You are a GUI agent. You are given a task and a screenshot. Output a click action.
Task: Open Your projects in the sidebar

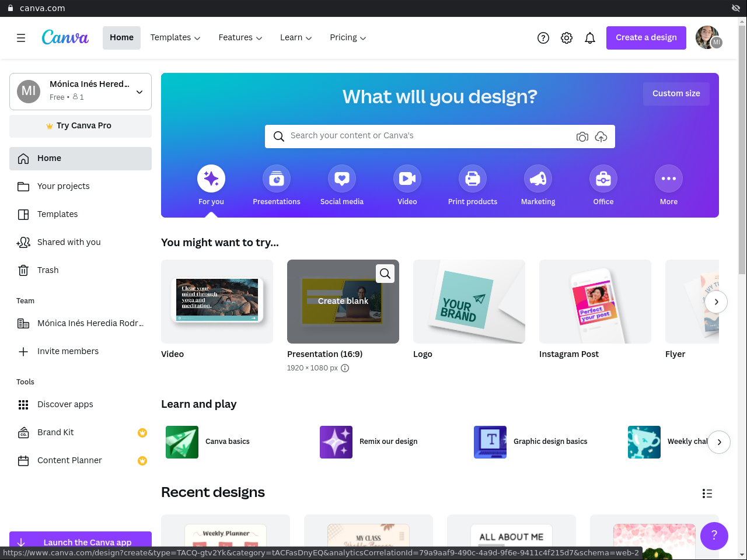click(81, 187)
